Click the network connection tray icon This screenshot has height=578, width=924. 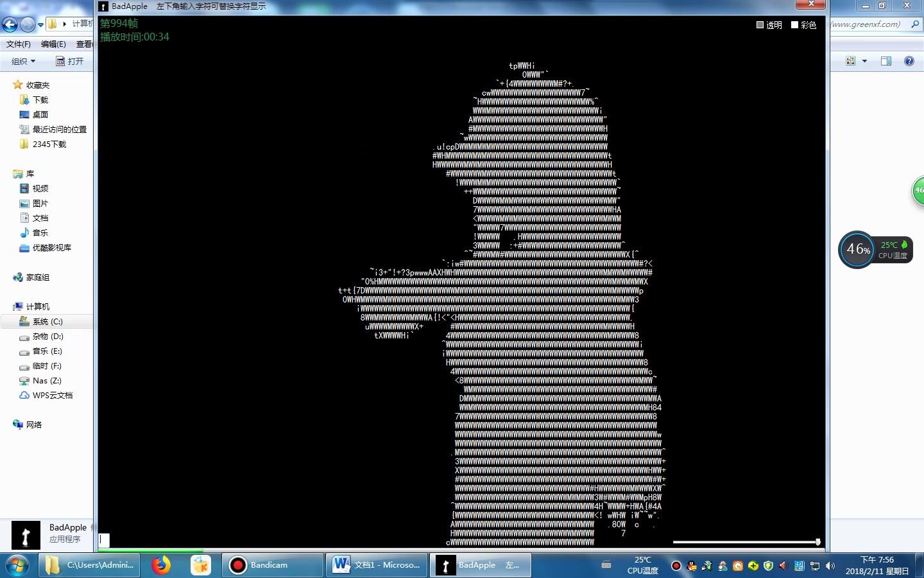coord(815,566)
